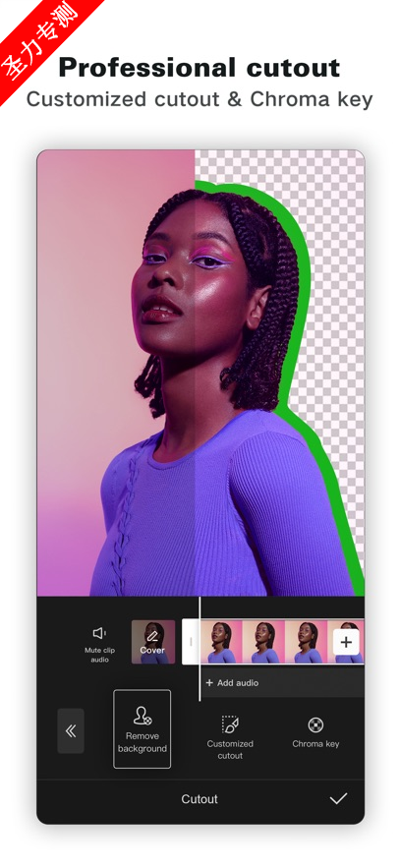Select the Remove background tool

tap(143, 729)
